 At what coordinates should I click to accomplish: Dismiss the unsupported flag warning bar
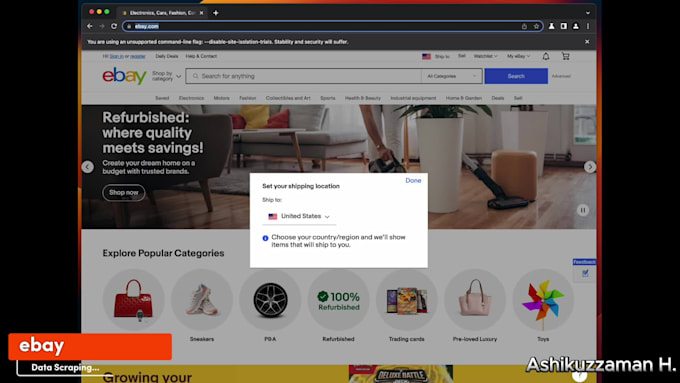(587, 42)
